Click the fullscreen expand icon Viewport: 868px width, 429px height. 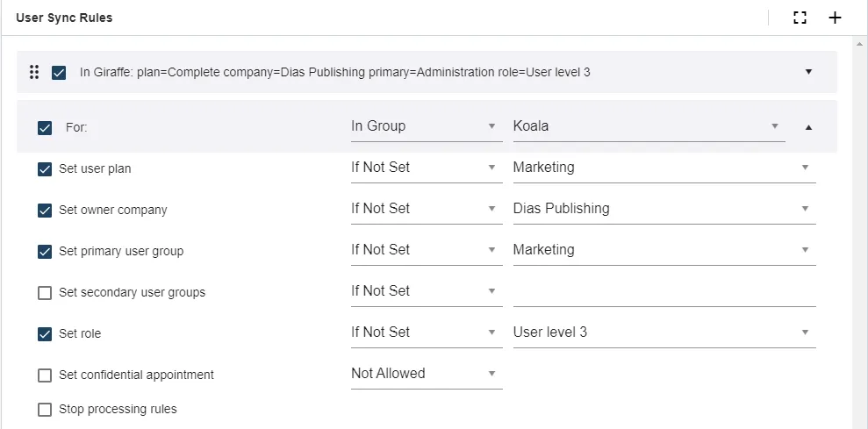point(800,18)
